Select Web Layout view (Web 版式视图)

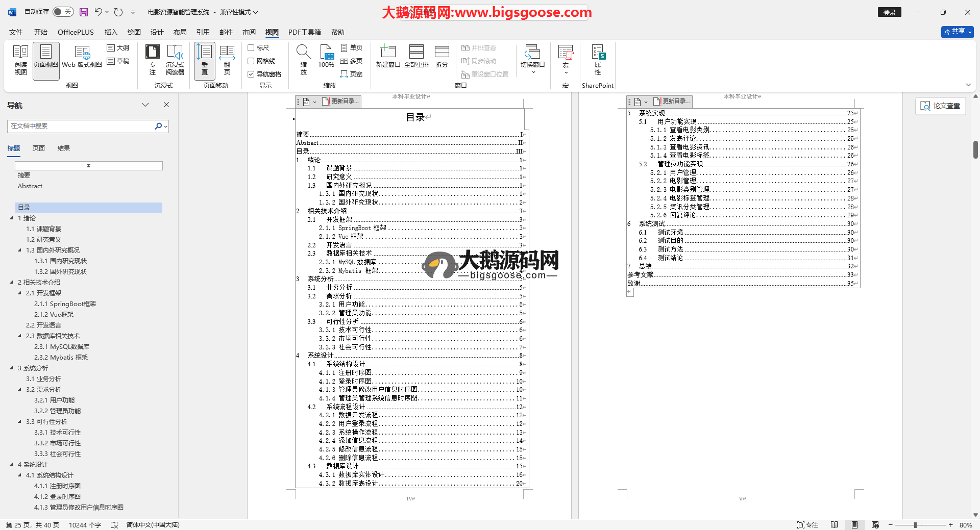point(82,57)
